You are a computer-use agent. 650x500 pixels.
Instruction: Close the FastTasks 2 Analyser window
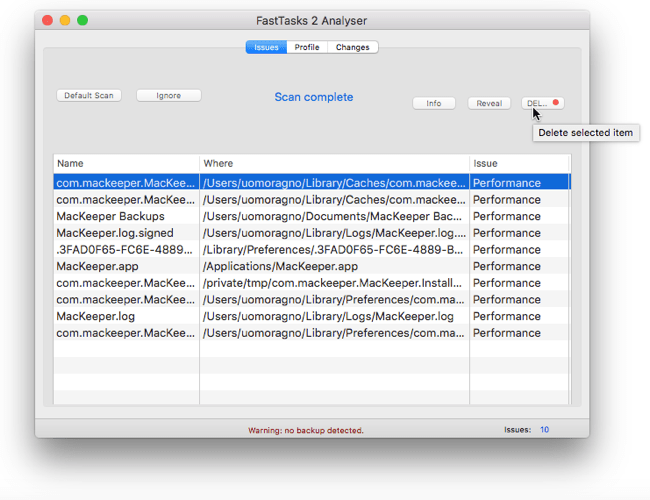tap(48, 20)
